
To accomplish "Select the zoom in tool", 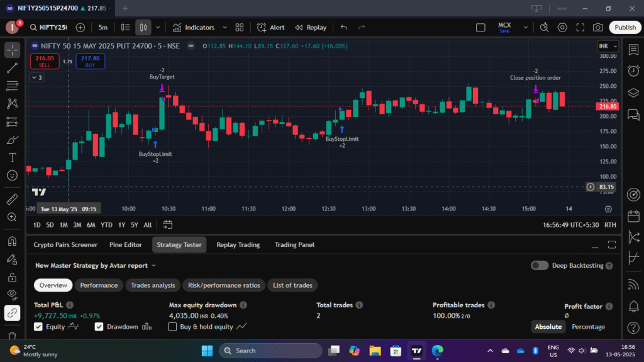I will click(x=13, y=217).
